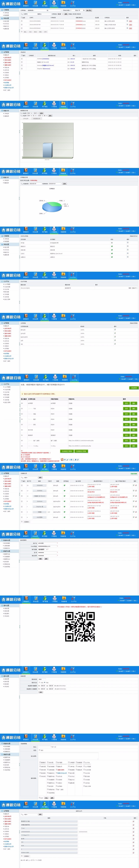This screenshot has width=139, height=868.
Task: Click the edit icon for 金卡会员 level row
Action: click(x=115, y=333)
